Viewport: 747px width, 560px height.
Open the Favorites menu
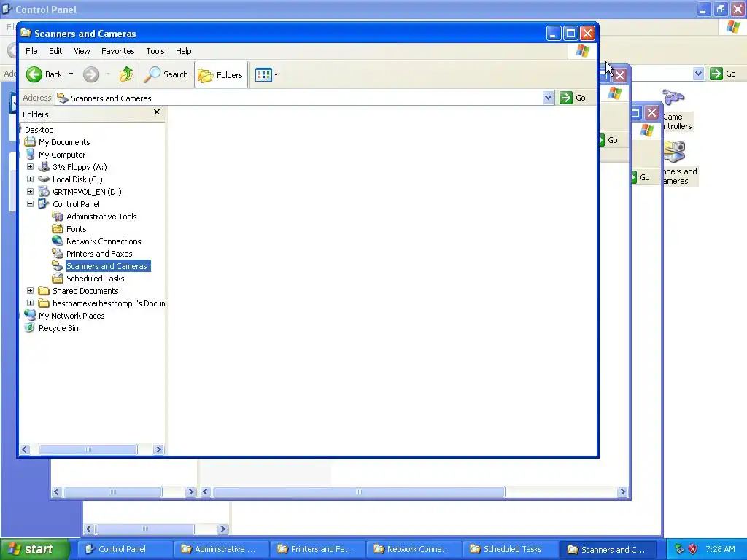(117, 51)
